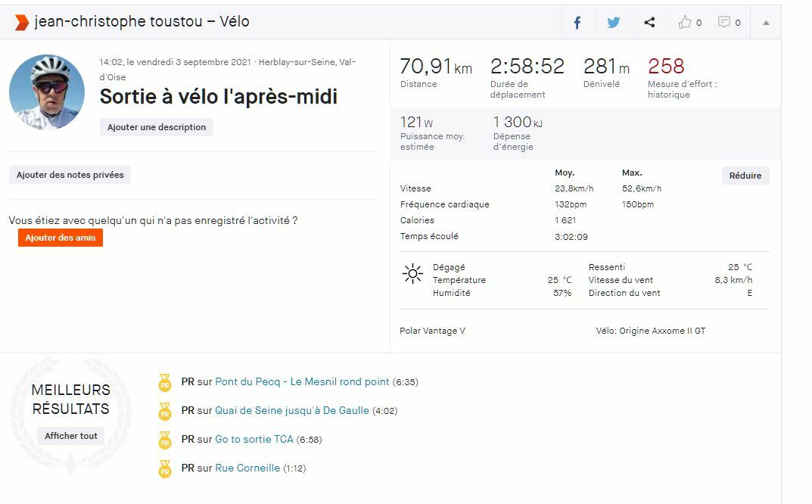Share activity on Twitter
This screenshot has height=504, width=812.
click(614, 23)
